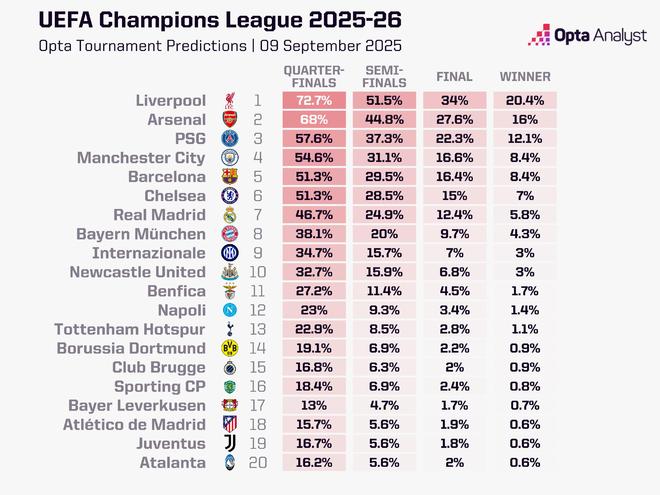This screenshot has width=660, height=495.
Task: Click the Manchester City crest
Action: click(228, 158)
